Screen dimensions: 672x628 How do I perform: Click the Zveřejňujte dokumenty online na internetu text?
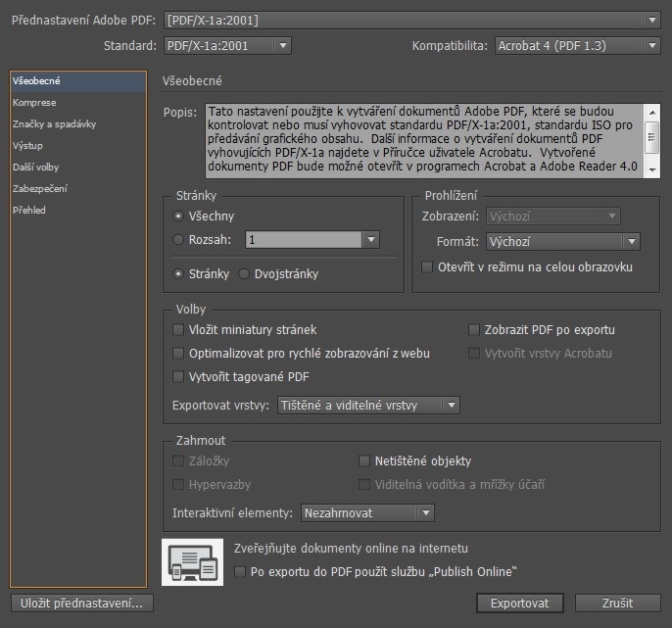click(x=351, y=549)
